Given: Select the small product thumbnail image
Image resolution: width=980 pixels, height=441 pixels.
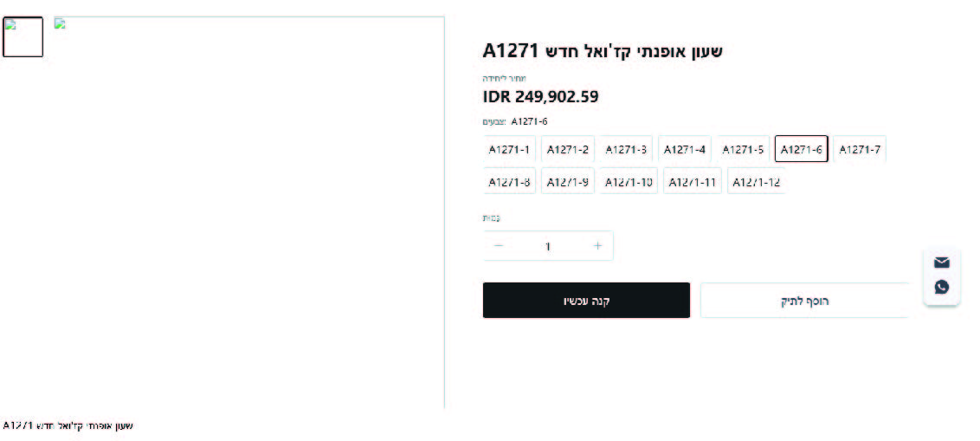Looking at the screenshot, I should coord(23,37).
